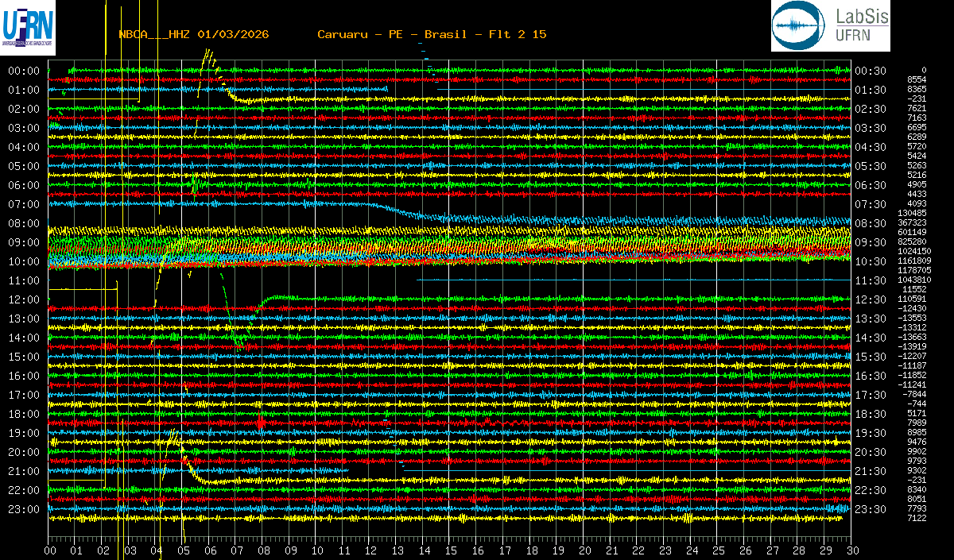Screen dimensions: 954x560
Task: Select the 130485 count value on right
Action: click(913, 213)
